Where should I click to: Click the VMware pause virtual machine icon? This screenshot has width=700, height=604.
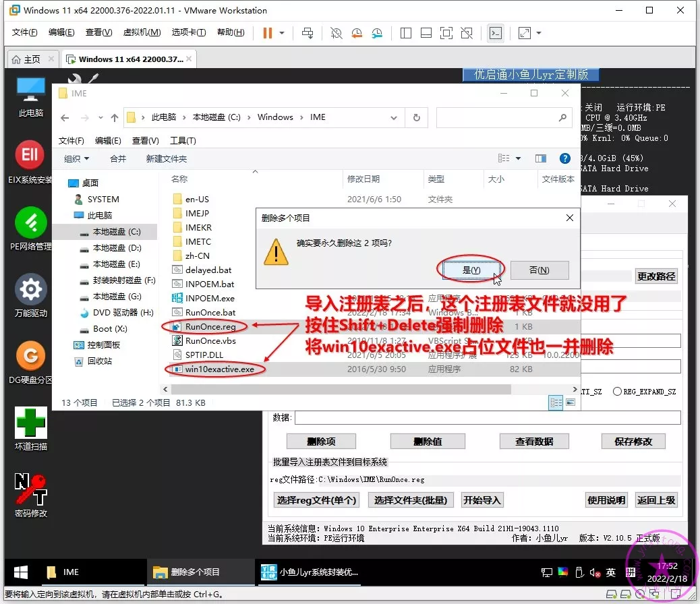pos(268,32)
